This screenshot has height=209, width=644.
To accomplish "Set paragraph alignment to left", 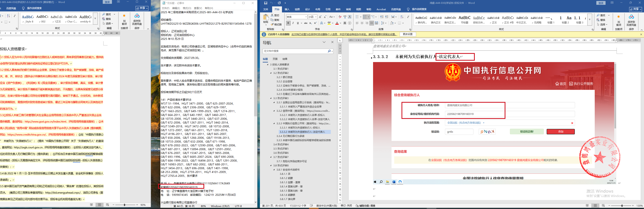I will pyautogui.click(x=357, y=23).
